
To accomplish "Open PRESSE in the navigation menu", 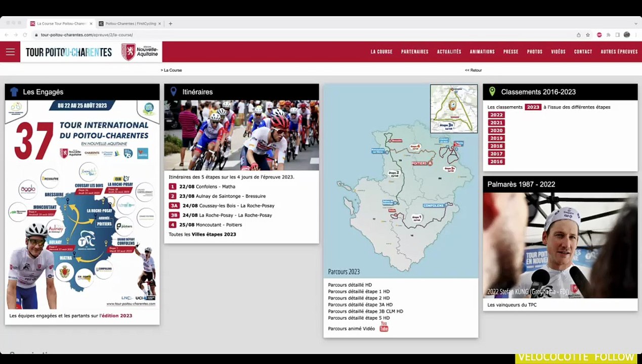I will (510, 52).
